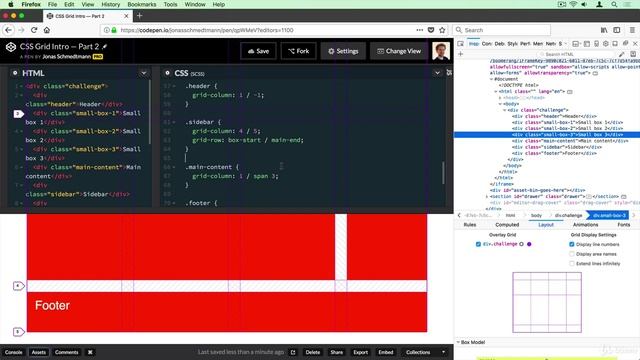The width and height of the screenshot is (640, 360).
Task: Switch to the Computed tab
Action: [507, 225]
